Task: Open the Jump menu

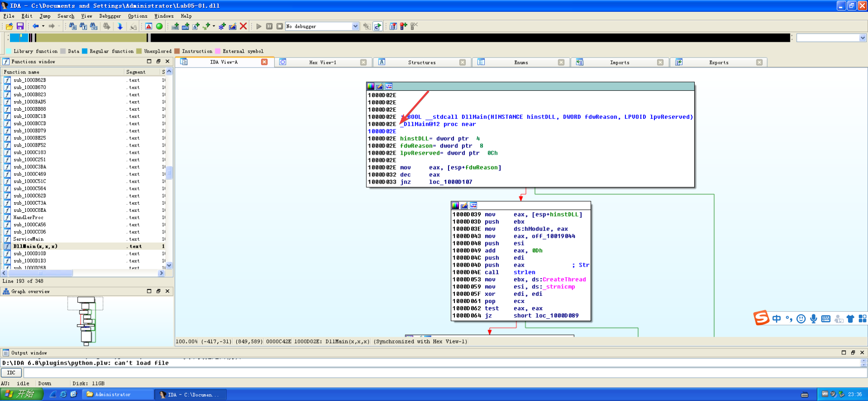Action: tap(45, 16)
